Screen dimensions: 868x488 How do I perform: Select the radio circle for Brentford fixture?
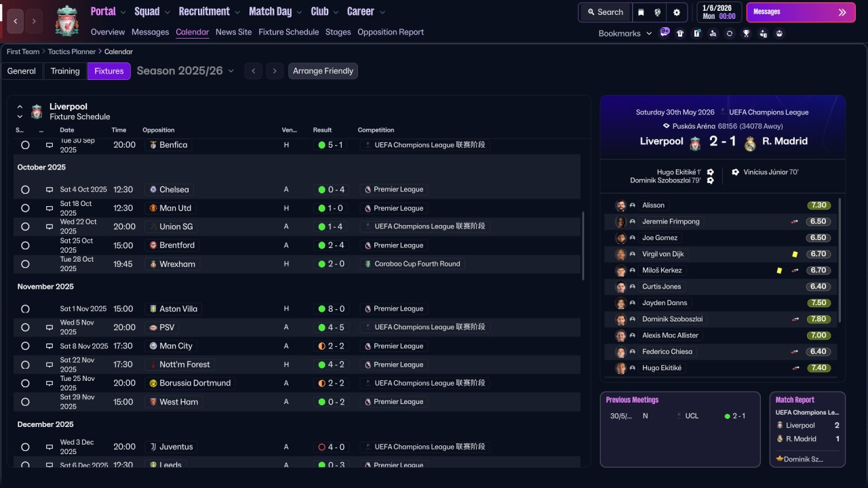click(25, 245)
